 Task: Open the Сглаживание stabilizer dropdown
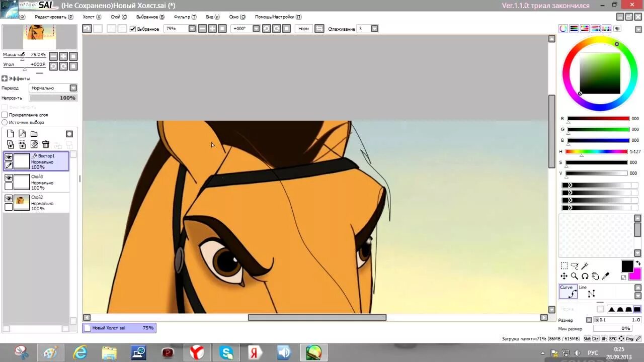coord(374,29)
